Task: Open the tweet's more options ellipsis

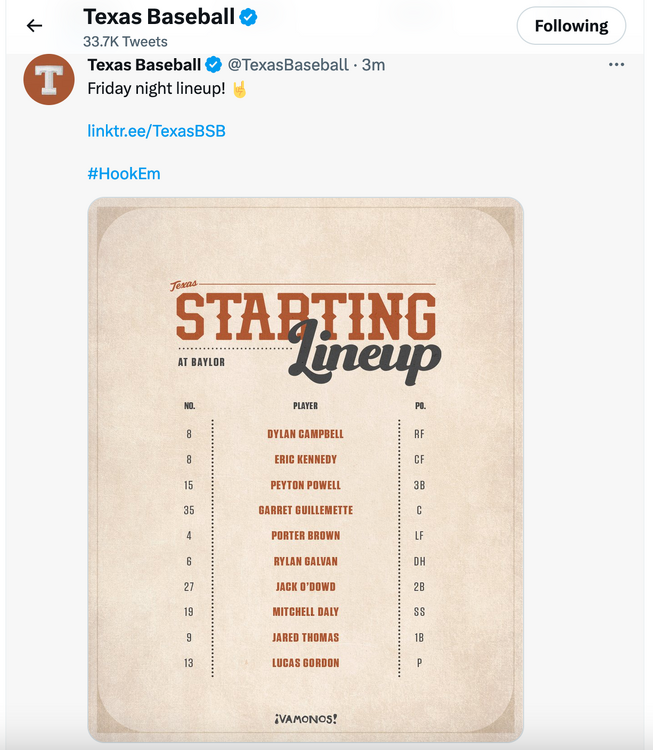Action: [x=616, y=65]
